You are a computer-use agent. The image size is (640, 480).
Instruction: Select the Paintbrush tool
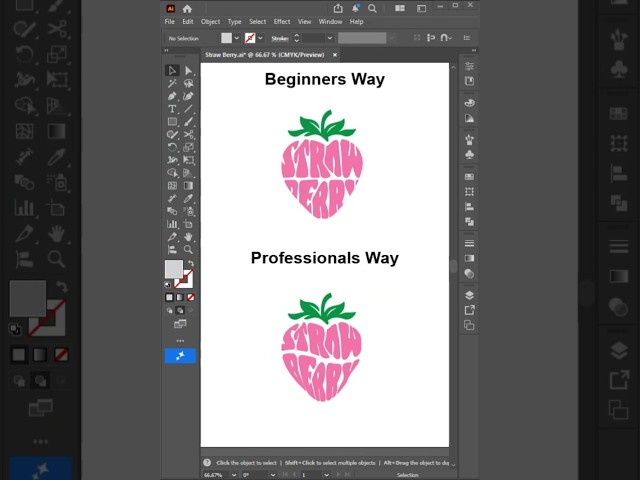pyautogui.click(x=188, y=122)
